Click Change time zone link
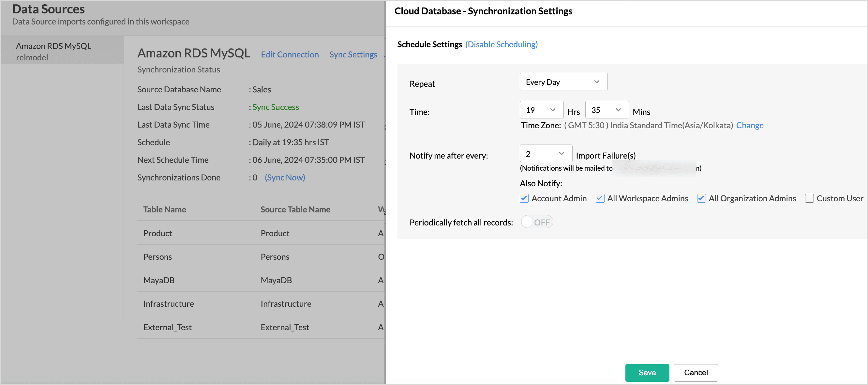The height and width of the screenshot is (385, 868). coord(750,125)
